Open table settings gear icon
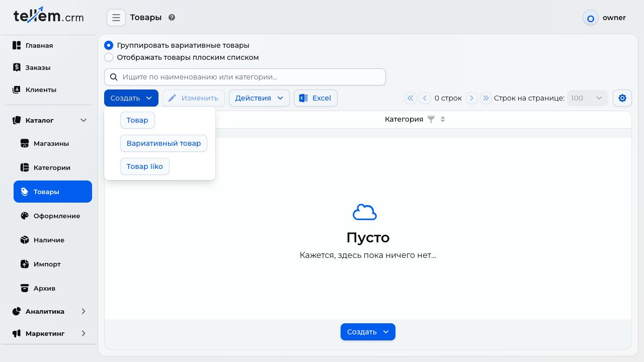Viewport: 644px width, 362px height. [x=622, y=98]
